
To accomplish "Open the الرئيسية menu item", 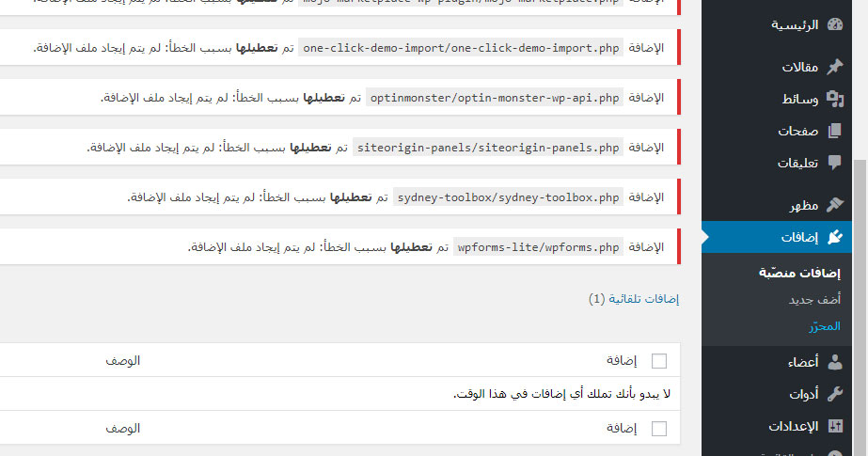I will (x=777, y=24).
